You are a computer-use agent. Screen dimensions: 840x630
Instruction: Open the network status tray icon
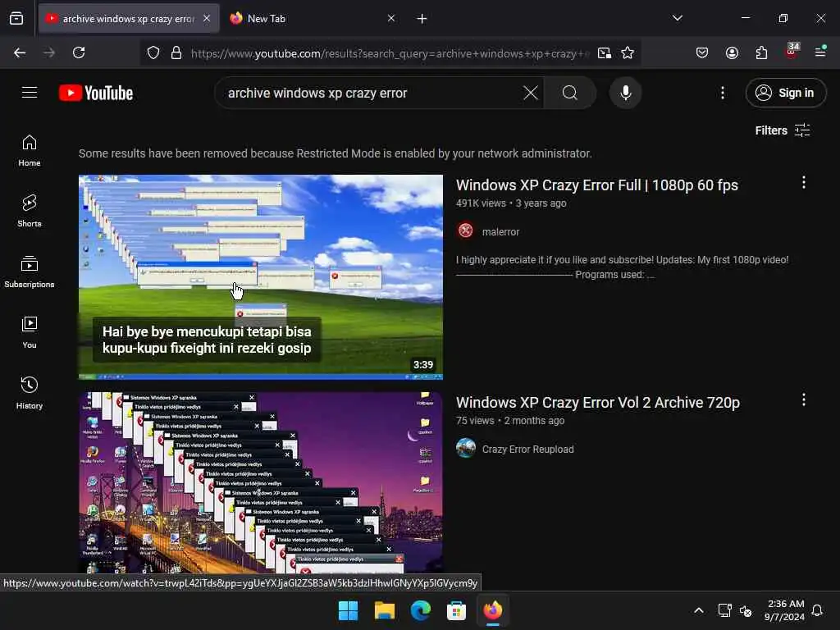724,610
